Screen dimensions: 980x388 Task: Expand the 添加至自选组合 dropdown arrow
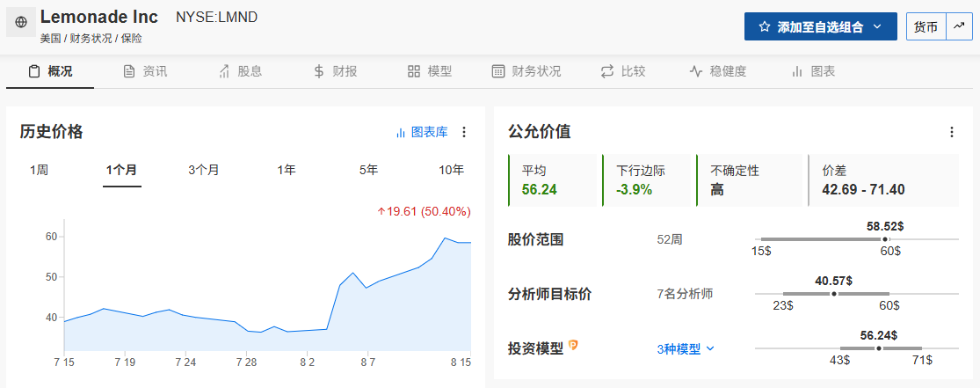tap(877, 27)
